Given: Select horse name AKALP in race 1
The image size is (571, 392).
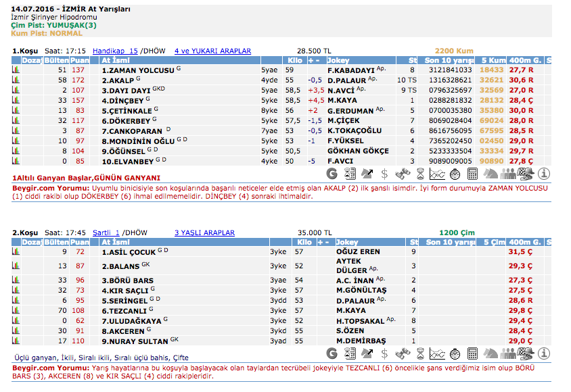Looking at the screenshot, I should [118, 80].
